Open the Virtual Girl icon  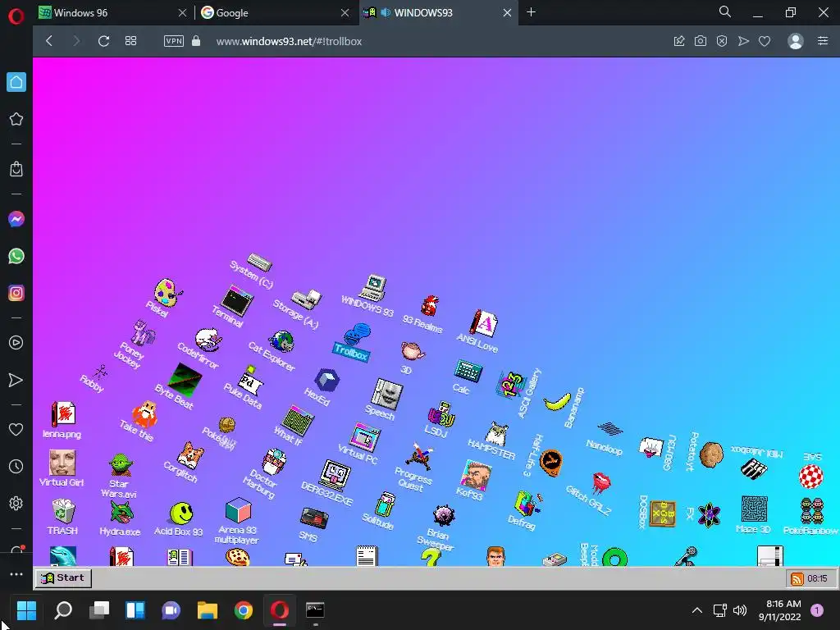[62, 463]
